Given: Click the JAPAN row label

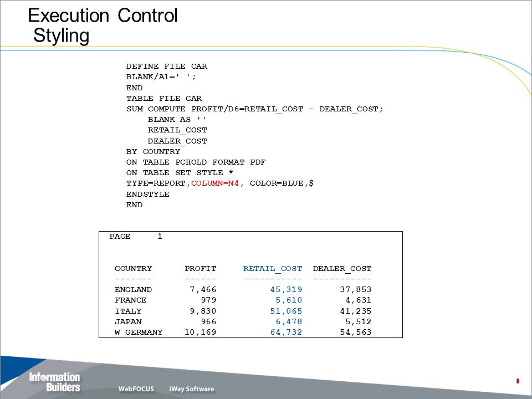Looking at the screenshot, I should pyautogui.click(x=128, y=321).
